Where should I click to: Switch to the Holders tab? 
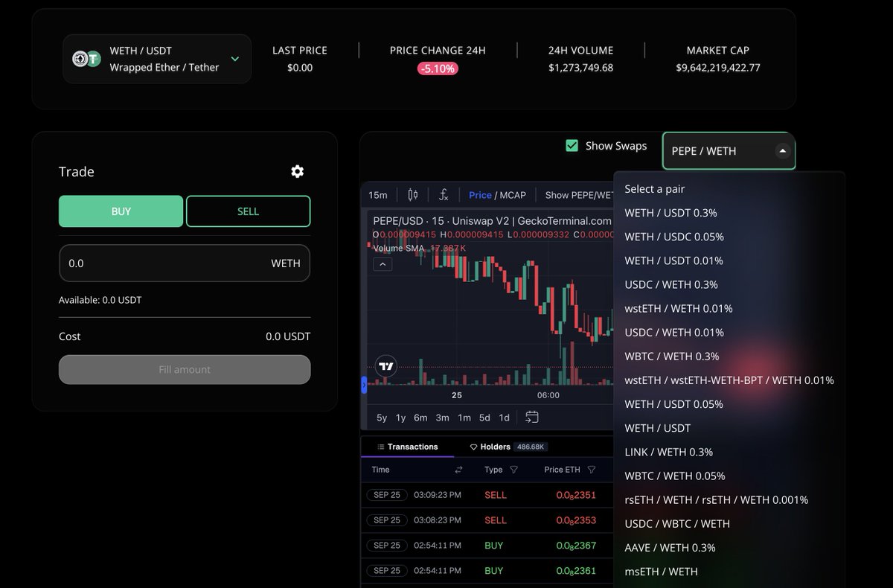(x=508, y=447)
